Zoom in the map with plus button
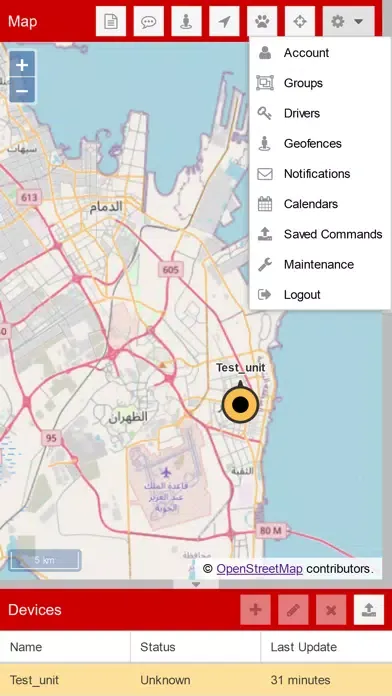Image resolution: width=392 pixels, height=696 pixels. (x=22, y=65)
